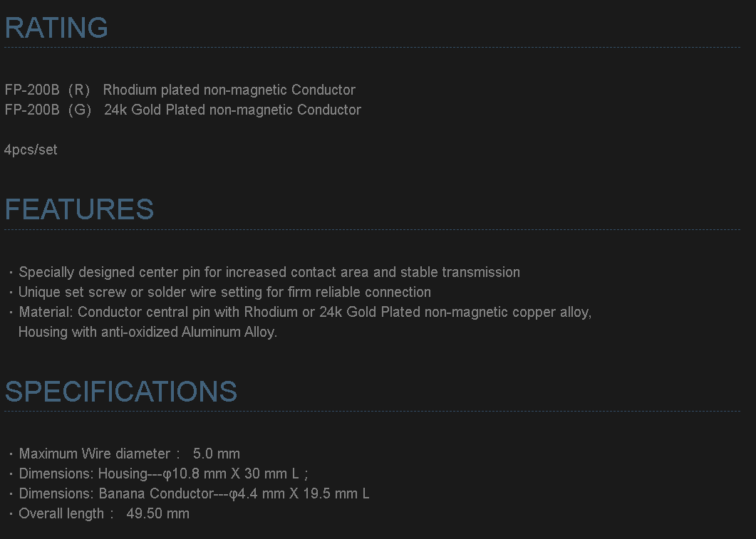This screenshot has height=539, width=756.
Task: Click the 5.0 mm wire diameter value
Action: [x=217, y=454]
